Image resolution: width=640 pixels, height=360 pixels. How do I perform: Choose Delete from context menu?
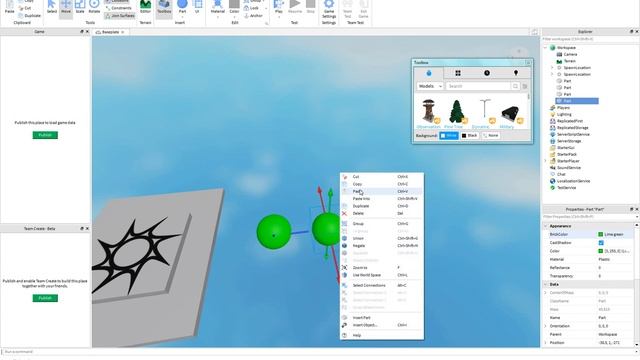382,213
